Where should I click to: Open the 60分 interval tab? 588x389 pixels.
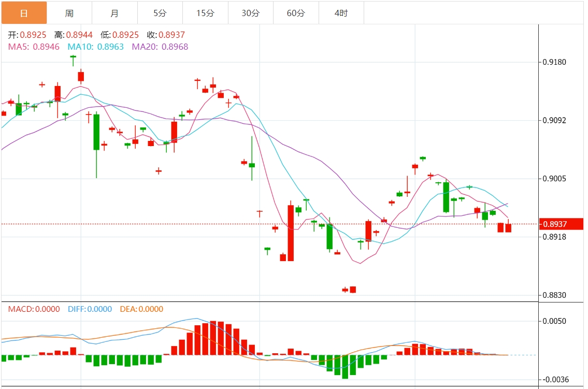(296, 13)
